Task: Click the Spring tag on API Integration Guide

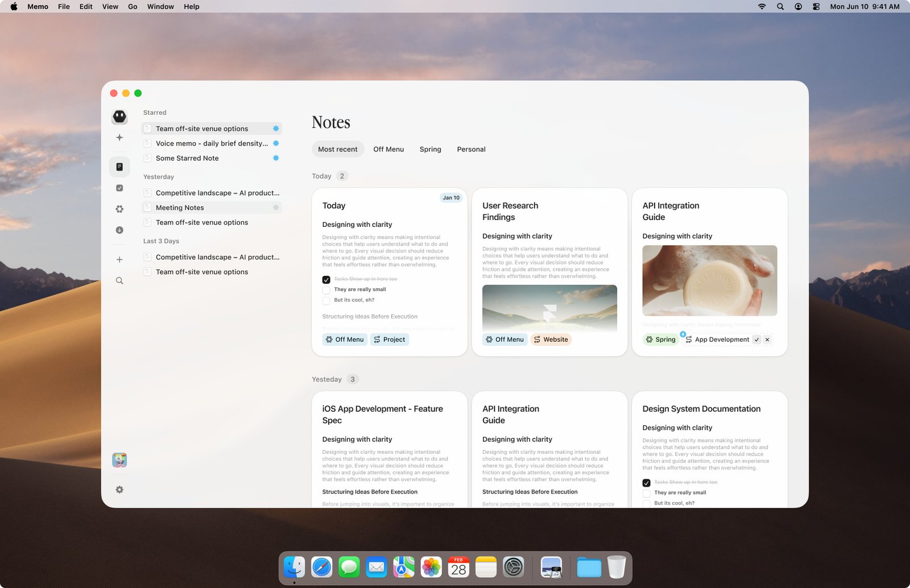Action: point(660,339)
